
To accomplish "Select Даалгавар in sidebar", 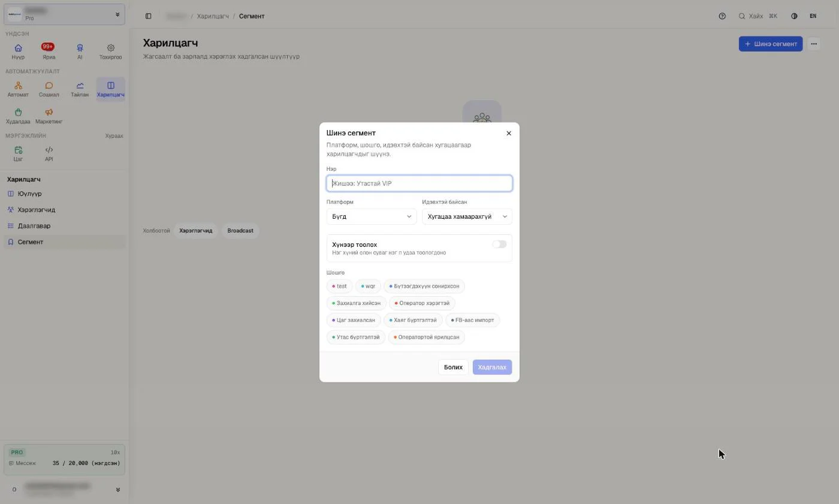I will click(64, 226).
